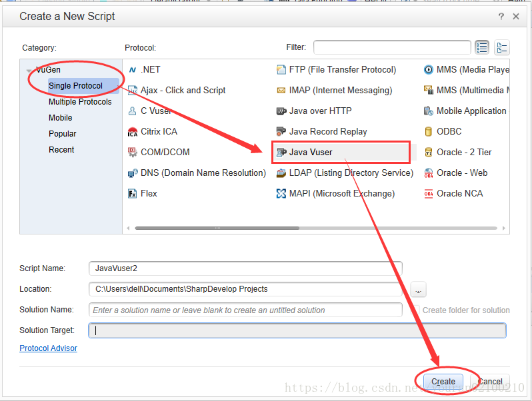This screenshot has width=532, height=401.
Task: Pick the MMS (Multimedia Messaging) protocol
Action: click(467, 91)
